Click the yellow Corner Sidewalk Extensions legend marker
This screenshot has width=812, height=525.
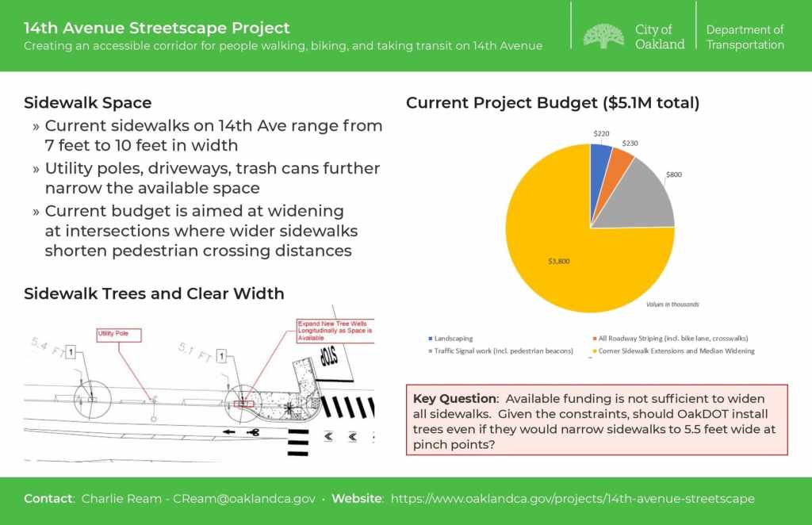tap(596, 351)
